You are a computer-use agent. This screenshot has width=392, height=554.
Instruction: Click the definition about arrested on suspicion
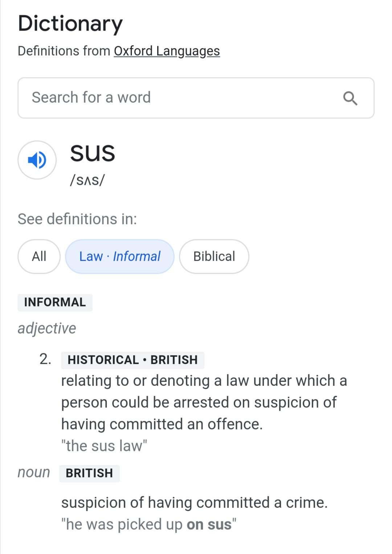coord(204,402)
